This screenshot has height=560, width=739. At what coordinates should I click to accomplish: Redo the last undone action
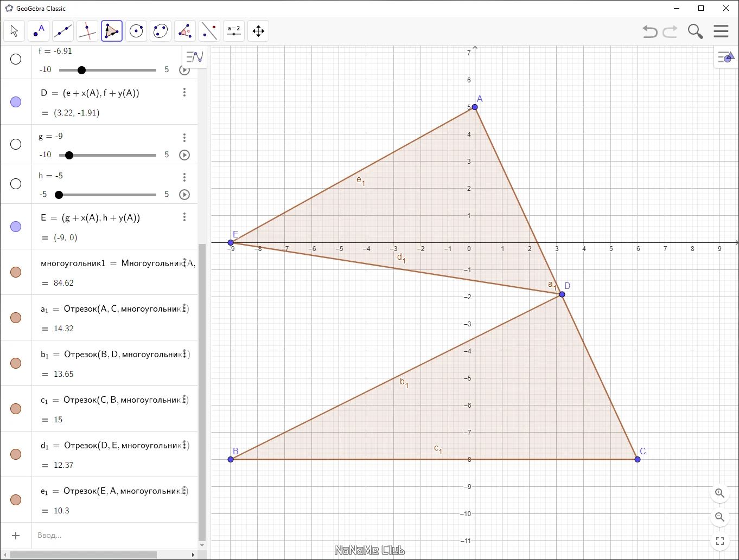[671, 31]
